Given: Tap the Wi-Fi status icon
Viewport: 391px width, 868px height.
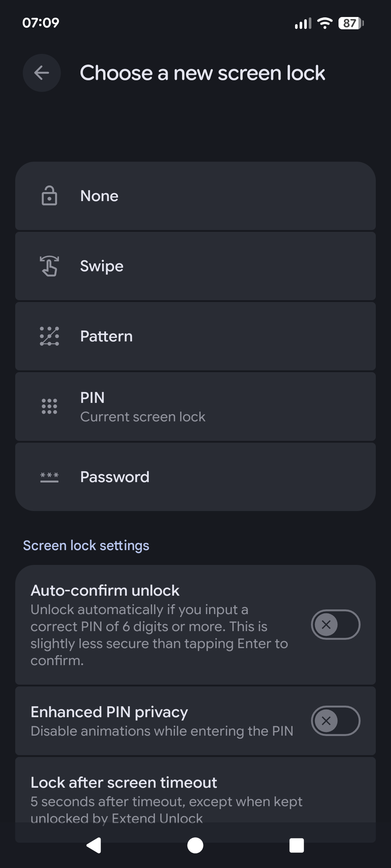Looking at the screenshot, I should pyautogui.click(x=325, y=23).
